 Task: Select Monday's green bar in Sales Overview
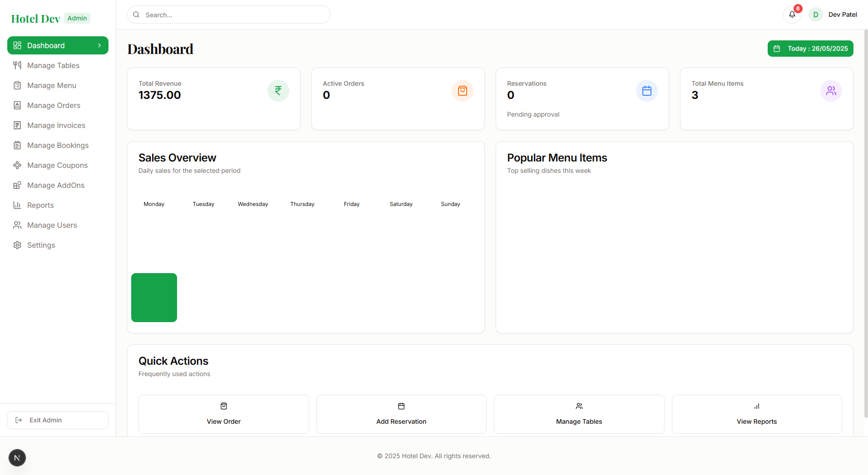pyautogui.click(x=154, y=297)
